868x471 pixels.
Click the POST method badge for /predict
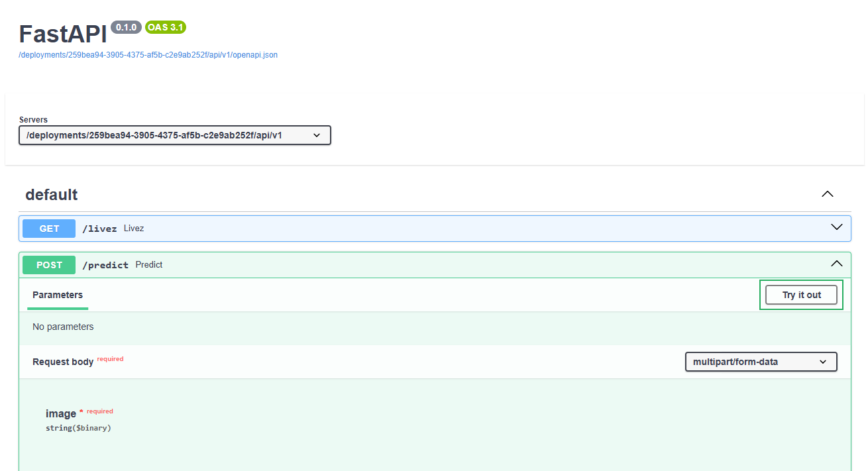49,265
